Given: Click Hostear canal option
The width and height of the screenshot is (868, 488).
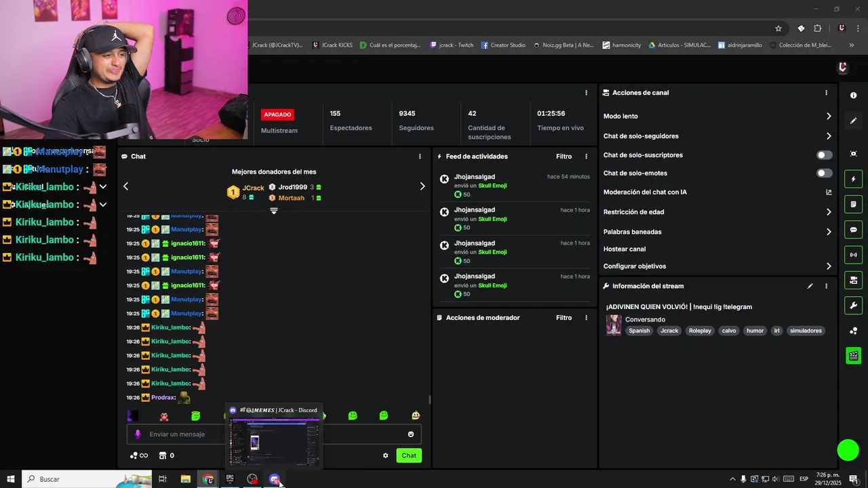Looking at the screenshot, I should 625,249.
